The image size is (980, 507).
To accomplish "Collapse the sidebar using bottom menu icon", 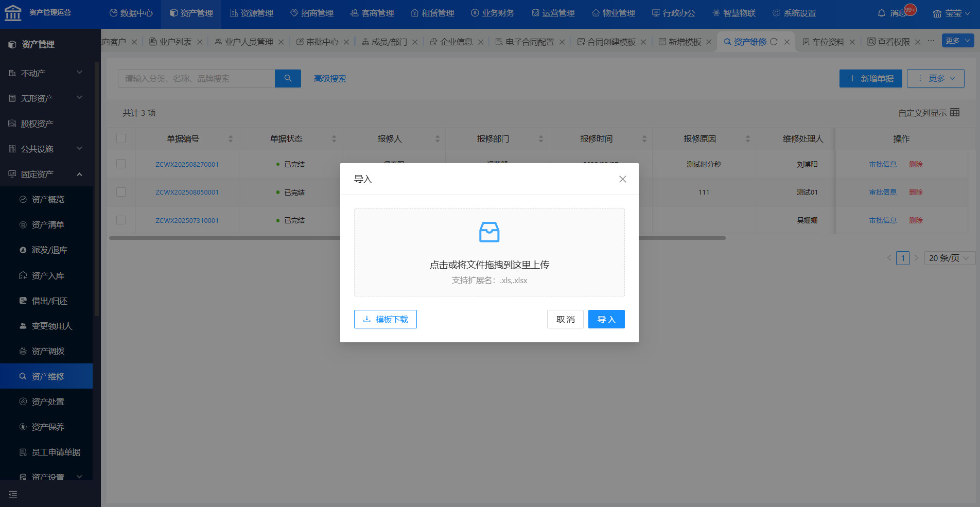I will [x=13, y=495].
